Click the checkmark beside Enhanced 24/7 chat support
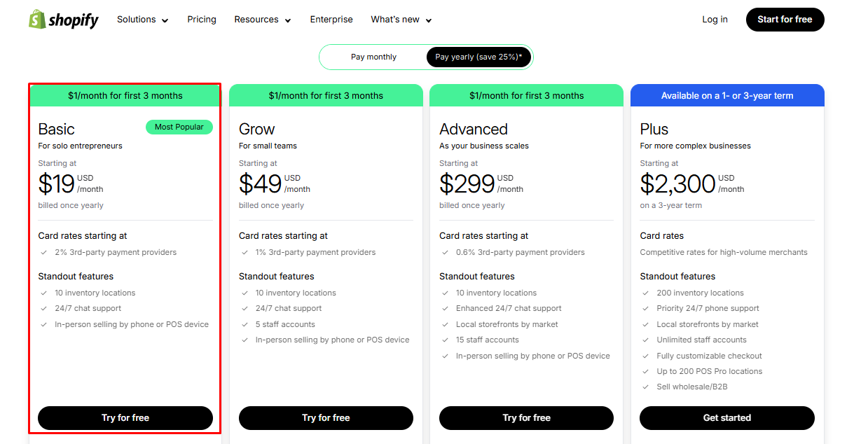Image resolution: width=868 pixels, height=444 pixels. click(446, 308)
